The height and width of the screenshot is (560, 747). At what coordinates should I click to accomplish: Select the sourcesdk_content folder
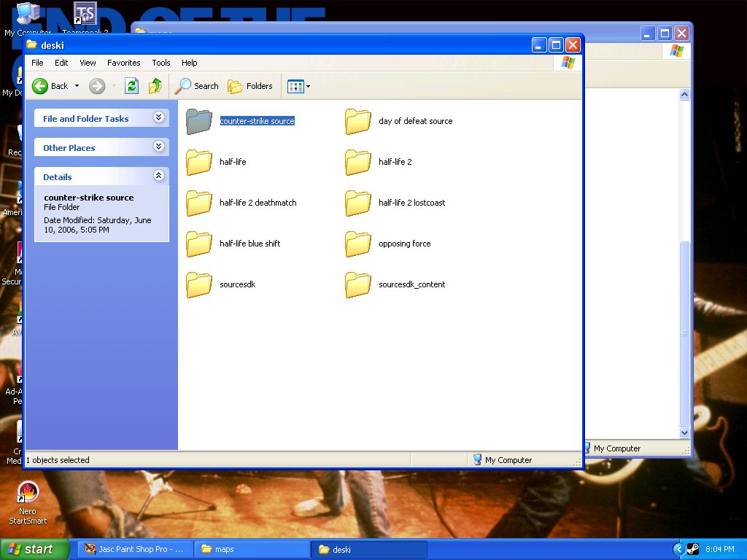(411, 284)
